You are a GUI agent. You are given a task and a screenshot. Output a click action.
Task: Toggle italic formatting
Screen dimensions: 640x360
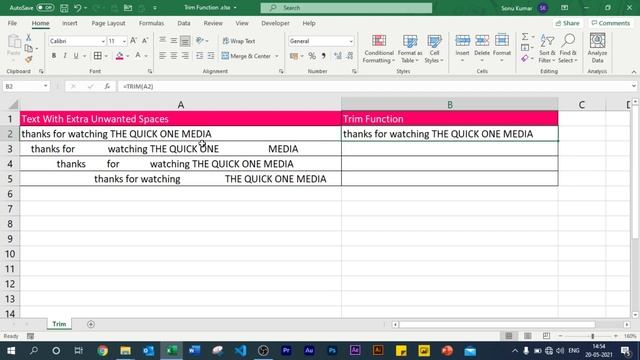coord(65,56)
